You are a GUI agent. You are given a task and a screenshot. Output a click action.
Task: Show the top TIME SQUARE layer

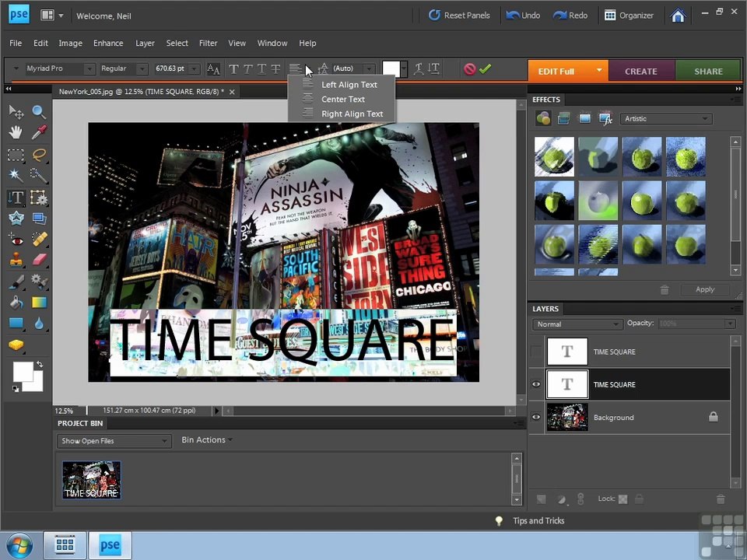click(536, 352)
